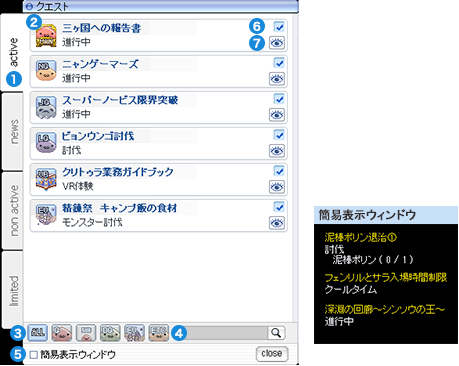
Task: Click the icon of クリトゥラ業務ガイドブック quest
Action: (46, 179)
